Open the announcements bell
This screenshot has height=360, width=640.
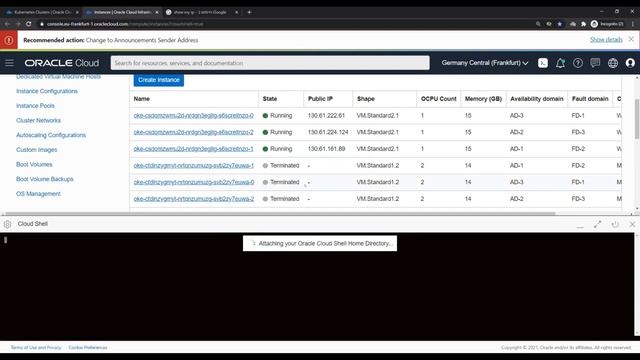560,63
